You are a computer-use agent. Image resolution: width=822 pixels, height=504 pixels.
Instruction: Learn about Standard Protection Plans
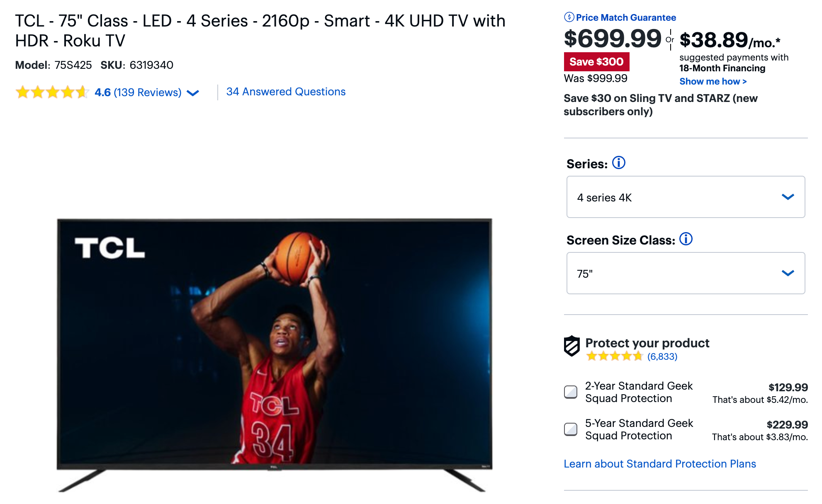click(660, 463)
